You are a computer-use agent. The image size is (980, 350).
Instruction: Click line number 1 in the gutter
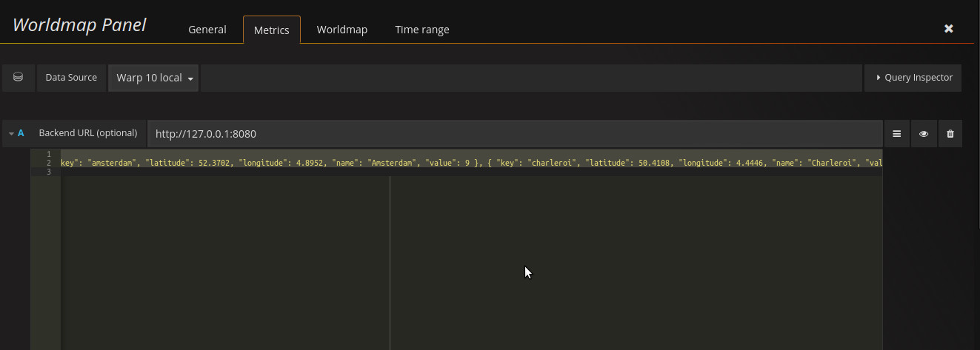[48, 154]
